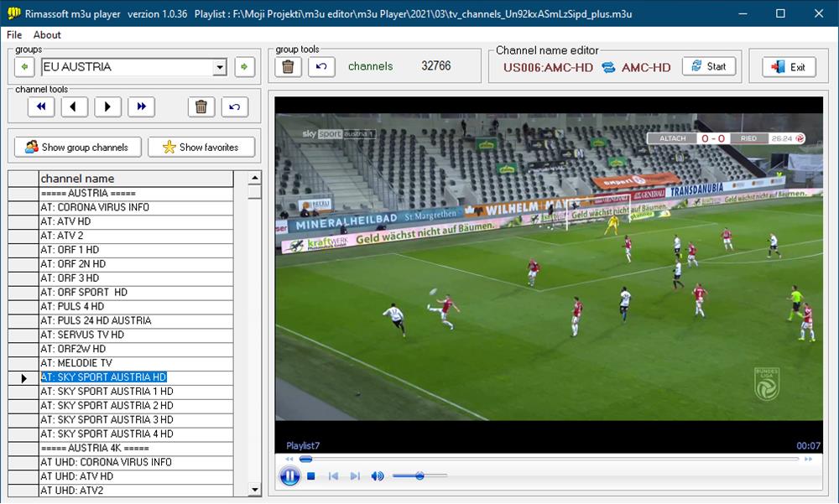Pause the video playback
Viewport: 839px width, 504px height.
[289, 476]
